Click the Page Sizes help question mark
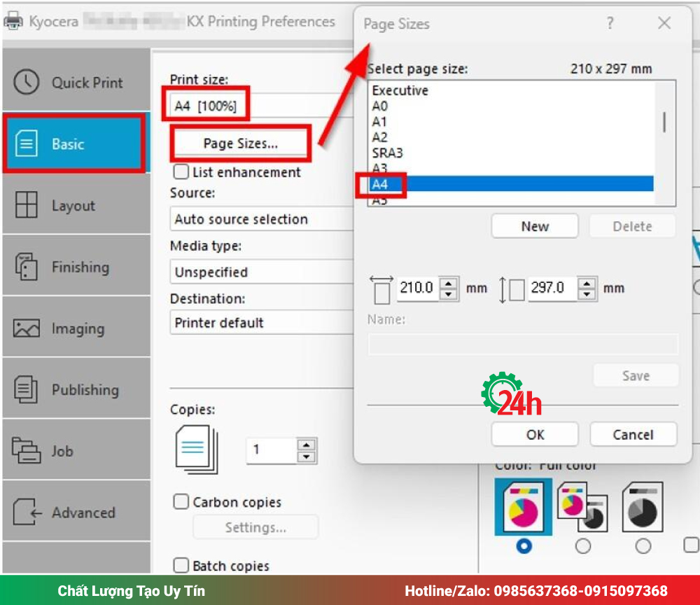Image resolution: width=700 pixels, height=605 pixels. (x=610, y=23)
